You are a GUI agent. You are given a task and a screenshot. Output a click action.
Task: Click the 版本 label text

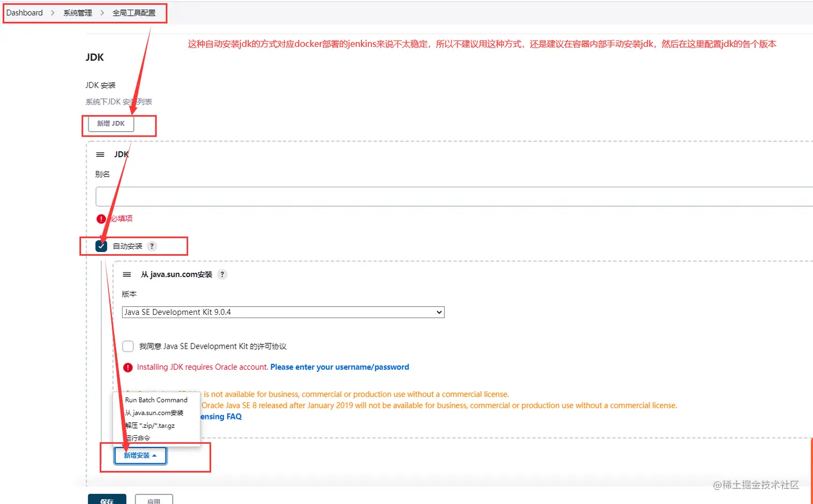(129, 294)
